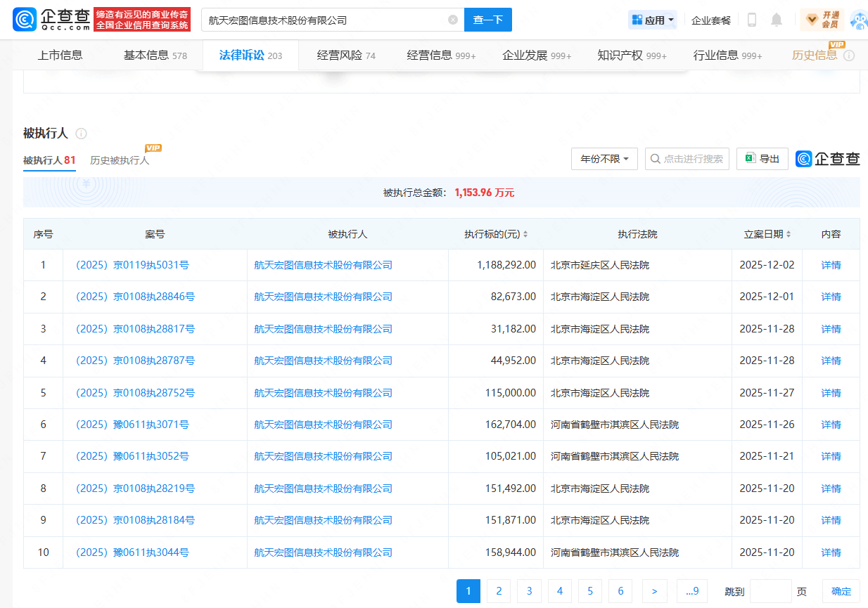
Task: Open the notifications bell icon
Action: click(x=777, y=20)
